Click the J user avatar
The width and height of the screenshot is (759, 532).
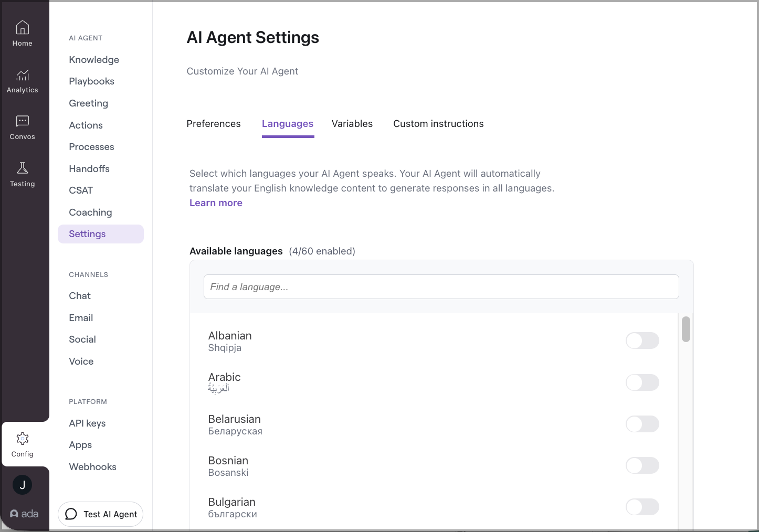tap(23, 485)
